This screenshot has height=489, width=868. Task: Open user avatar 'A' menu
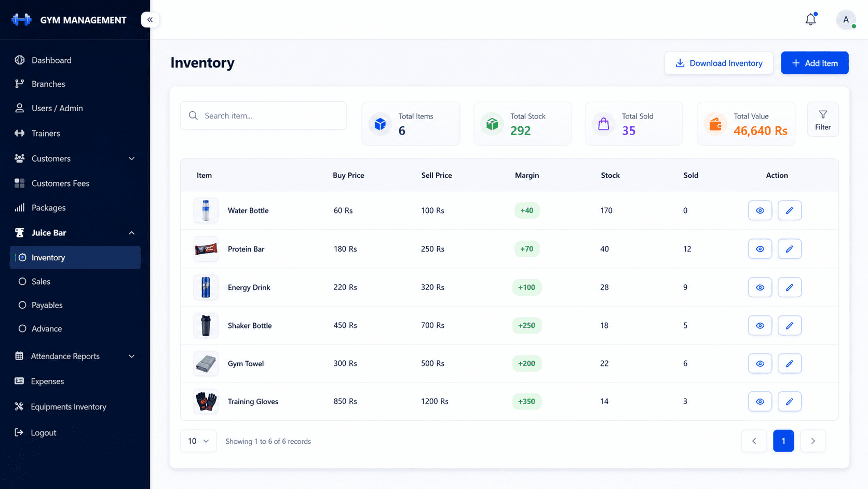coord(846,20)
